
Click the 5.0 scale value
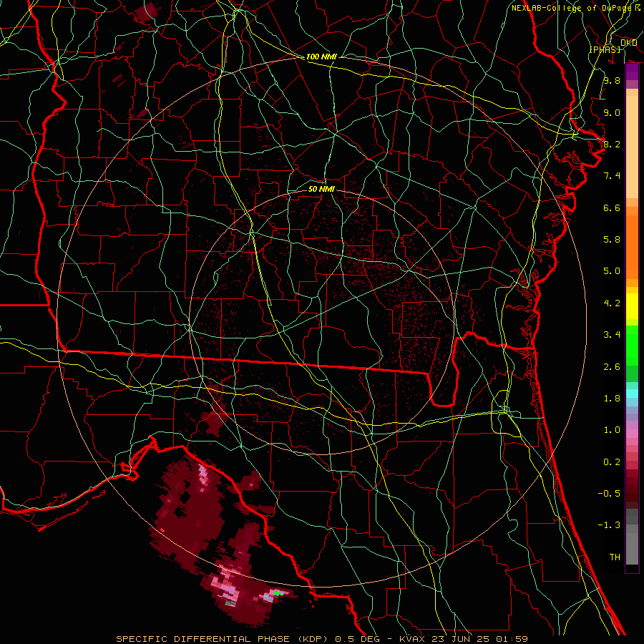click(x=612, y=271)
